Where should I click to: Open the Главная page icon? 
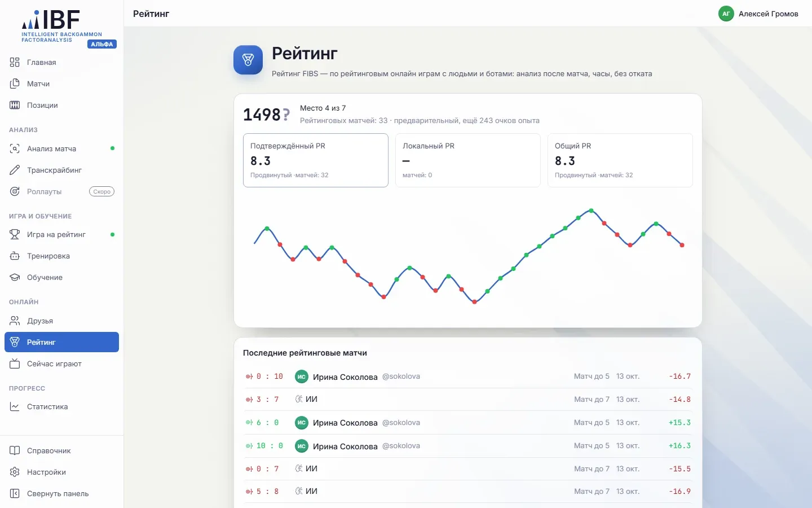point(15,62)
